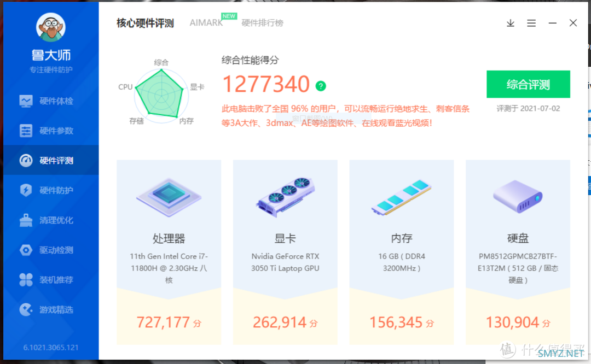Open 装机推荐 in the sidebar
The image size is (591, 364).
coord(51,280)
